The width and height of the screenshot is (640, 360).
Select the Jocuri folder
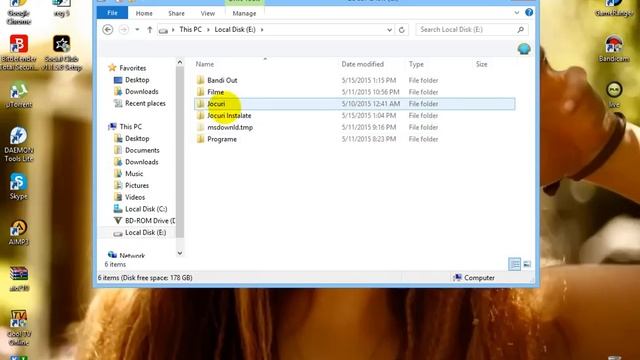pos(216,104)
